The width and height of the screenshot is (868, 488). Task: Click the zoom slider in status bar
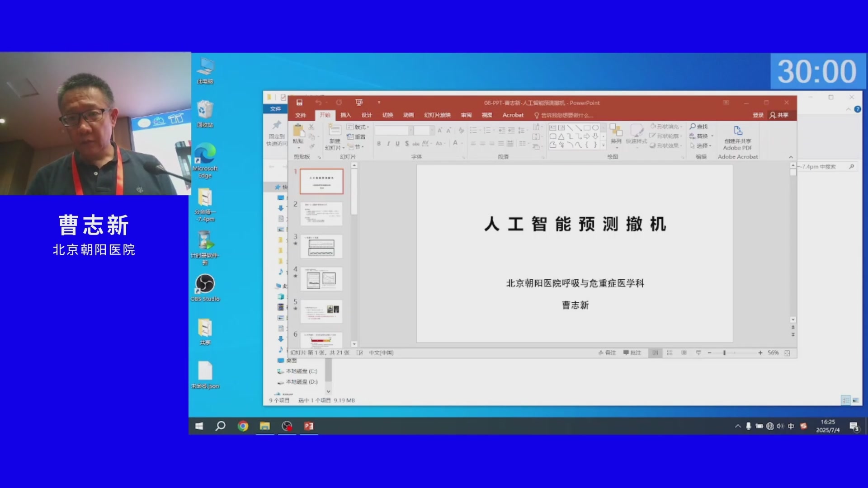(724, 353)
